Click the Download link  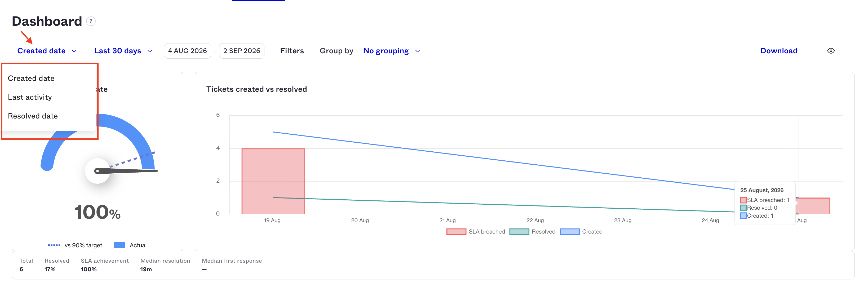coord(779,51)
